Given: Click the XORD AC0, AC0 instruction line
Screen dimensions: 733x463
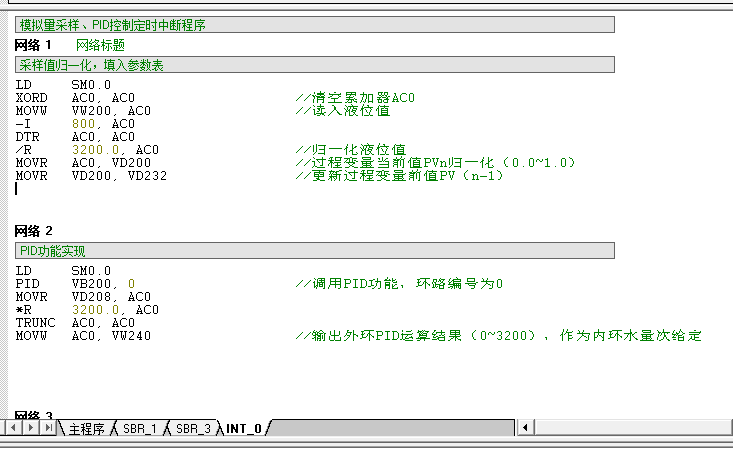Looking at the screenshot, I should (75, 98).
